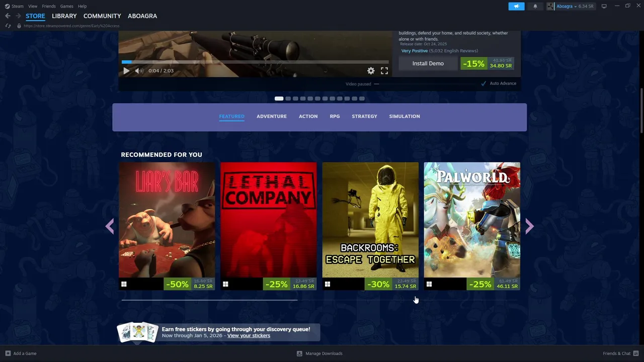Open the Help menu
644x362 pixels.
[82, 6]
